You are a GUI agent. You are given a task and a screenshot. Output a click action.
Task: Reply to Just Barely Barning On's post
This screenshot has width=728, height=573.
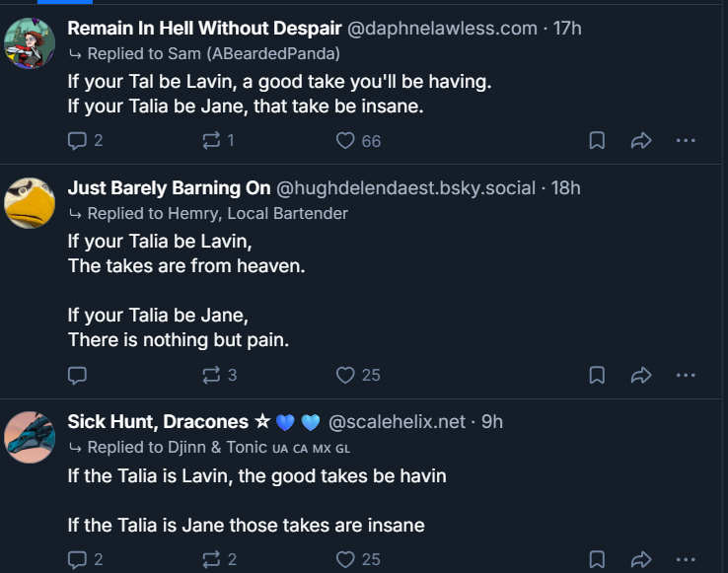coord(77,375)
